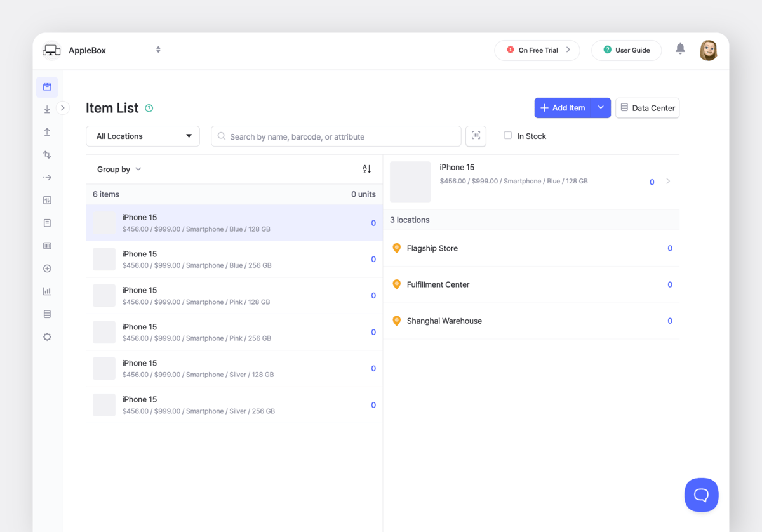Enable the In Stock checkbox
This screenshot has width=762, height=532.
tap(507, 135)
